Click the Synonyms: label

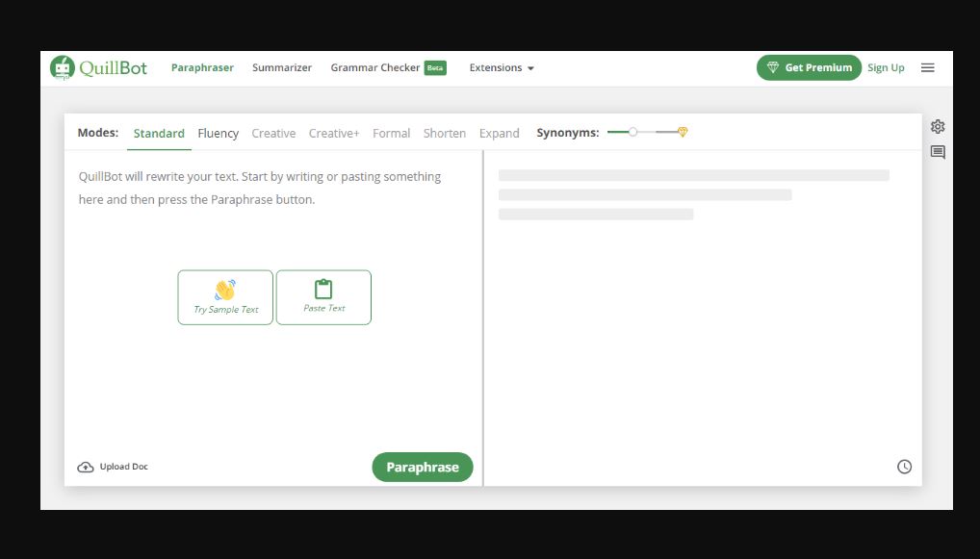click(568, 133)
